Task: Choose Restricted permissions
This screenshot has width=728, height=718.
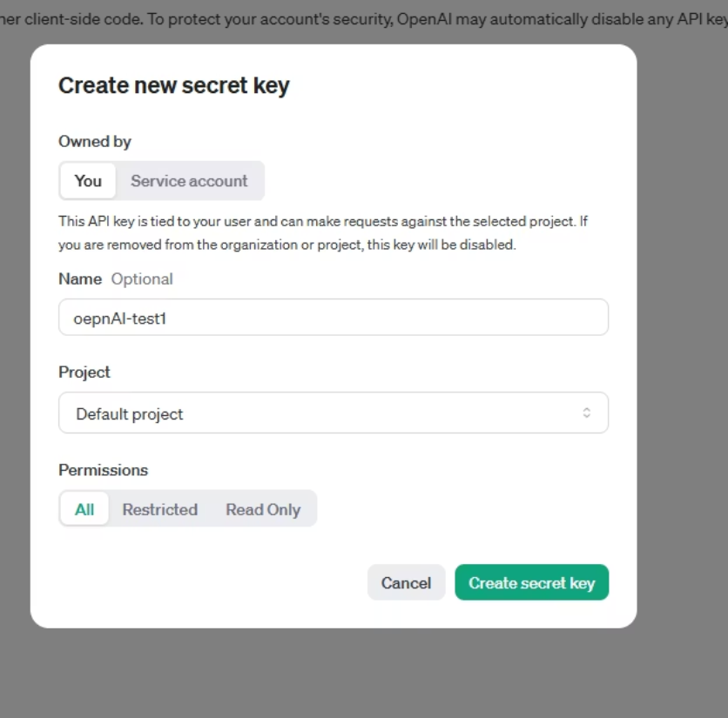Action: 160,509
